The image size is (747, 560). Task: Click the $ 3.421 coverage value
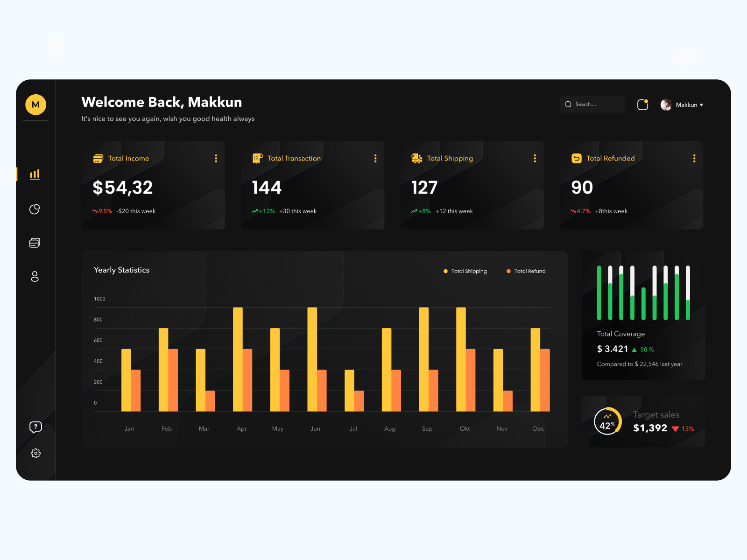613,349
